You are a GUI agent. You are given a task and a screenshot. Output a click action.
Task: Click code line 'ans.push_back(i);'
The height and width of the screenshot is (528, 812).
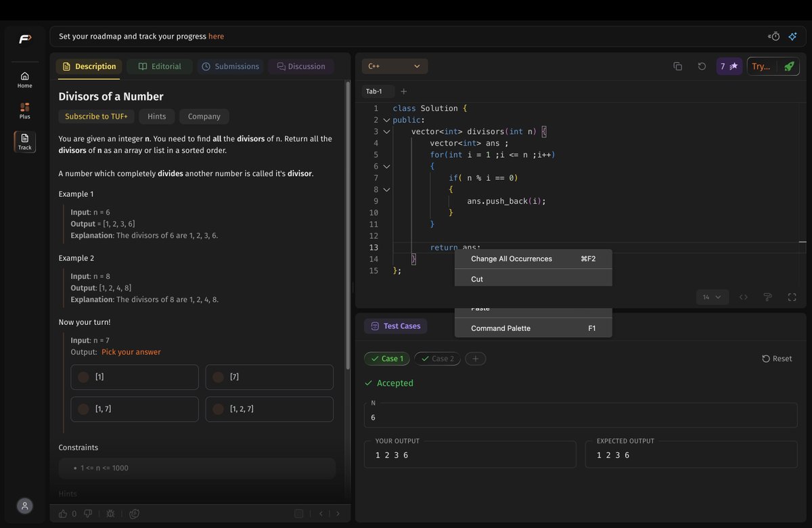coord(506,201)
